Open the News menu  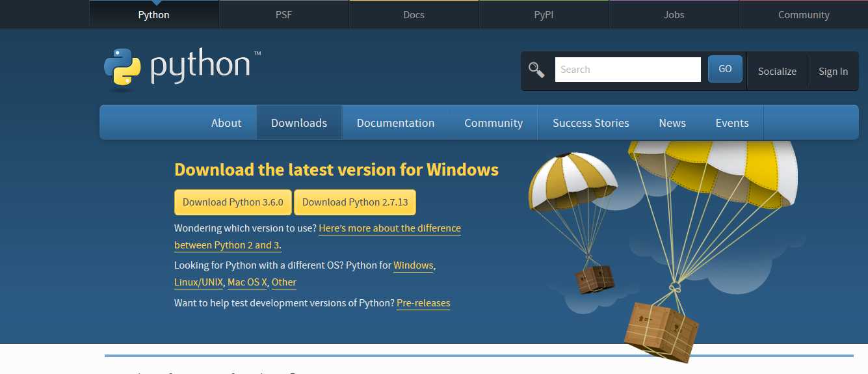[672, 123]
